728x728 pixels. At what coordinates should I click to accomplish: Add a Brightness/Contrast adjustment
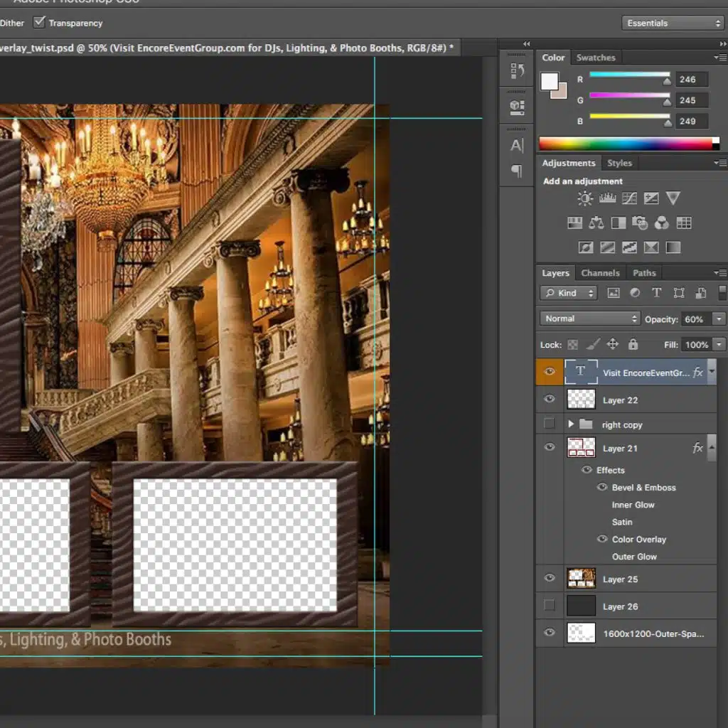[x=584, y=199]
